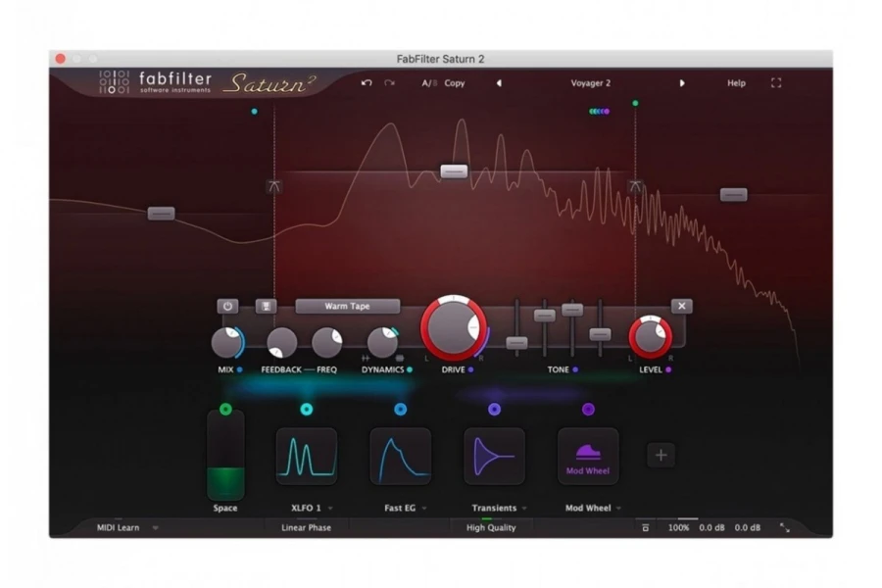Click the violet Mod Wheel source dot
Image resolution: width=882 pixels, height=588 pixels.
pyautogui.click(x=588, y=409)
